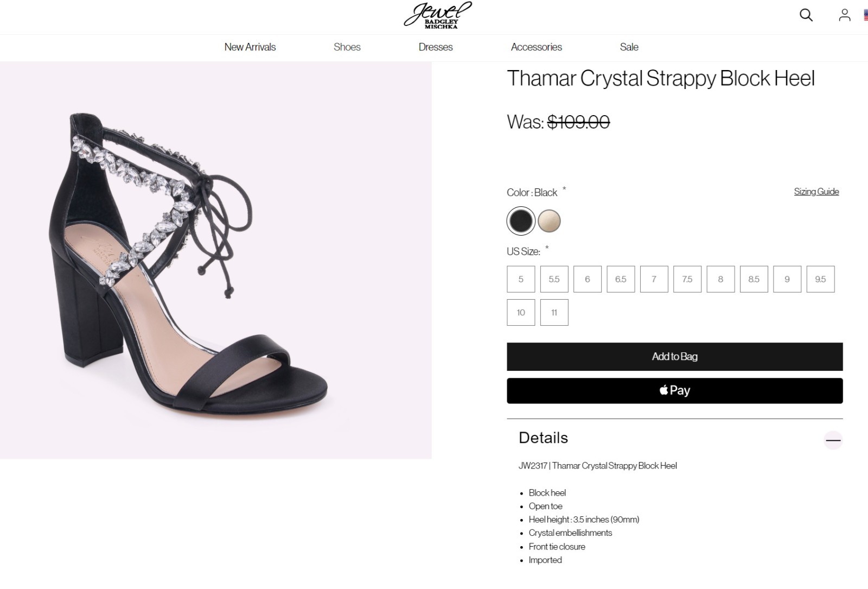This screenshot has height=589, width=868.
Task: Open the New Arrivals menu
Action: (x=250, y=47)
